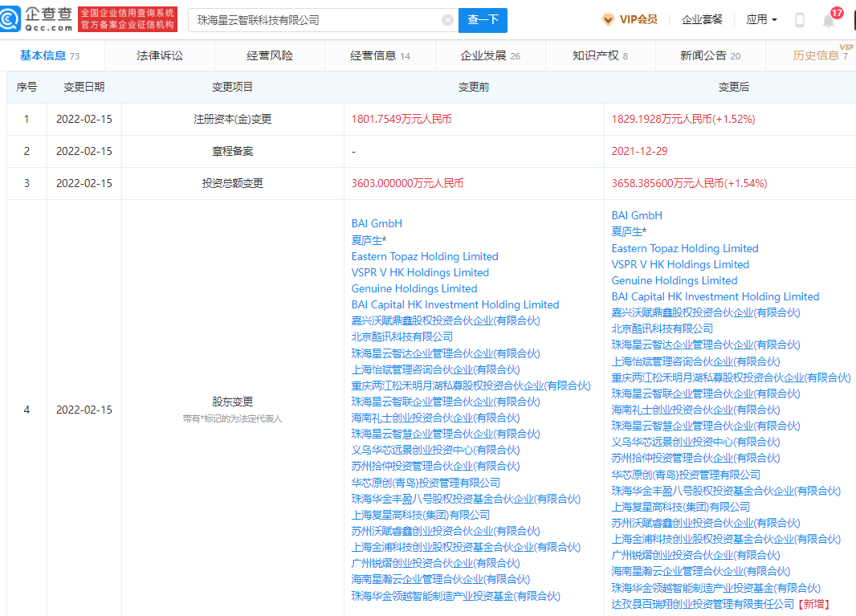This screenshot has height=616, width=856.
Task: Open 夏庐生 link in 变更前 column
Action: [369, 240]
